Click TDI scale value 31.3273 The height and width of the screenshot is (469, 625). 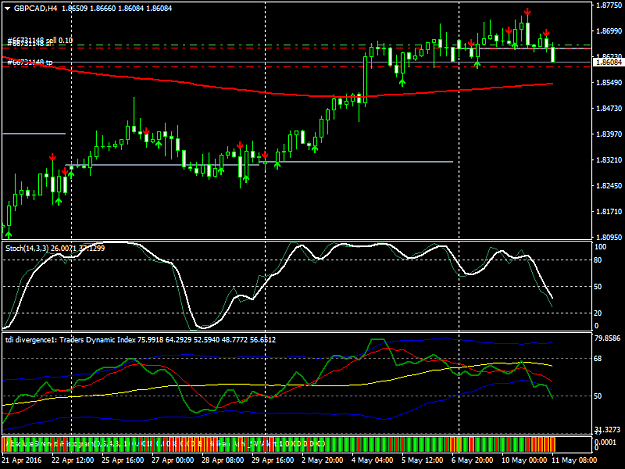607,430
